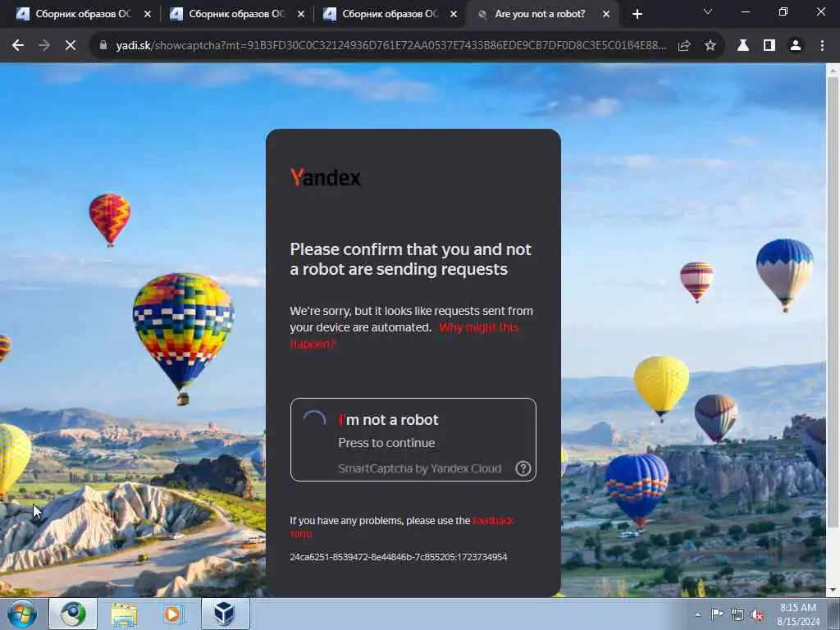The image size is (840, 630).
Task: Launch Windows Media Player from taskbar
Action: [173, 614]
